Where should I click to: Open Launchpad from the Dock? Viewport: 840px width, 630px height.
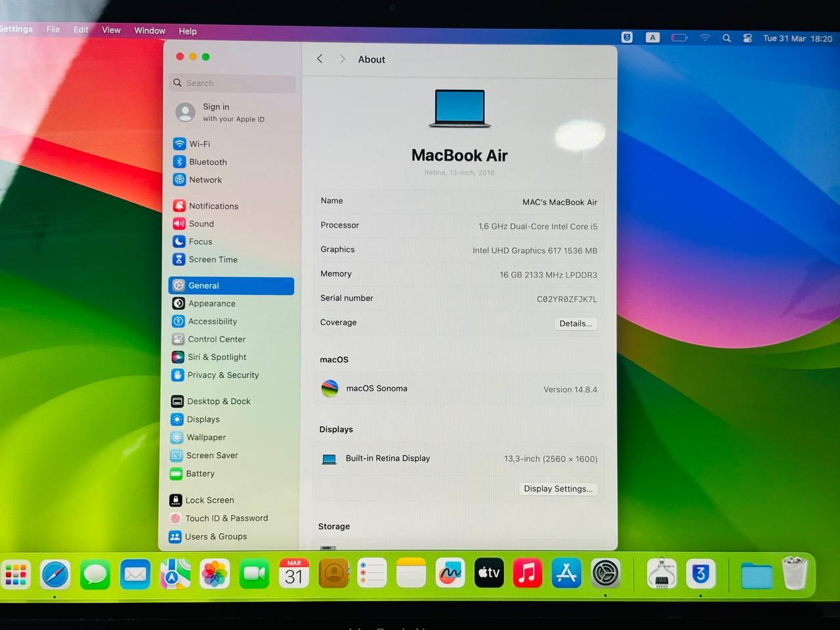pos(16,576)
